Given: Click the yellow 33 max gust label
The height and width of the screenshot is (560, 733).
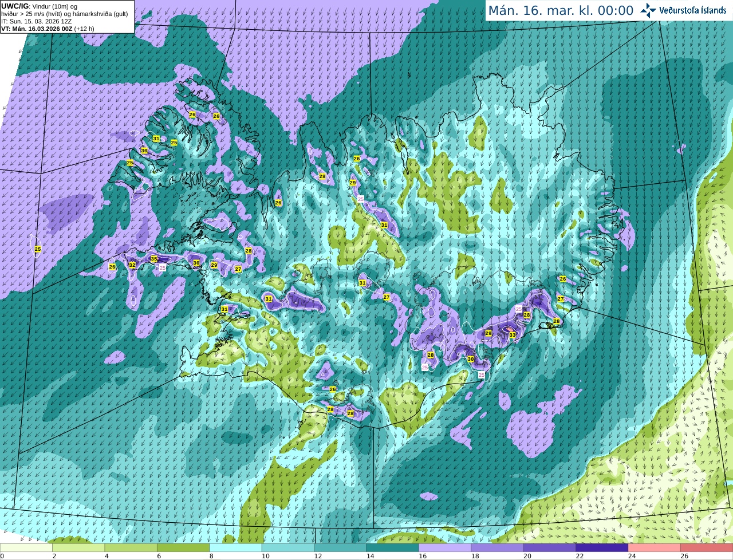Looking at the screenshot, I should (513, 335).
